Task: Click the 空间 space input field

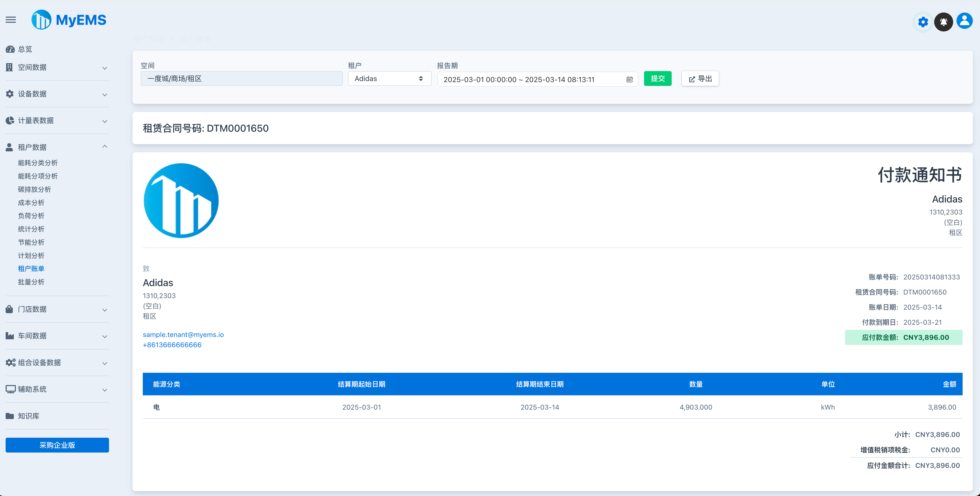Action: click(x=241, y=78)
